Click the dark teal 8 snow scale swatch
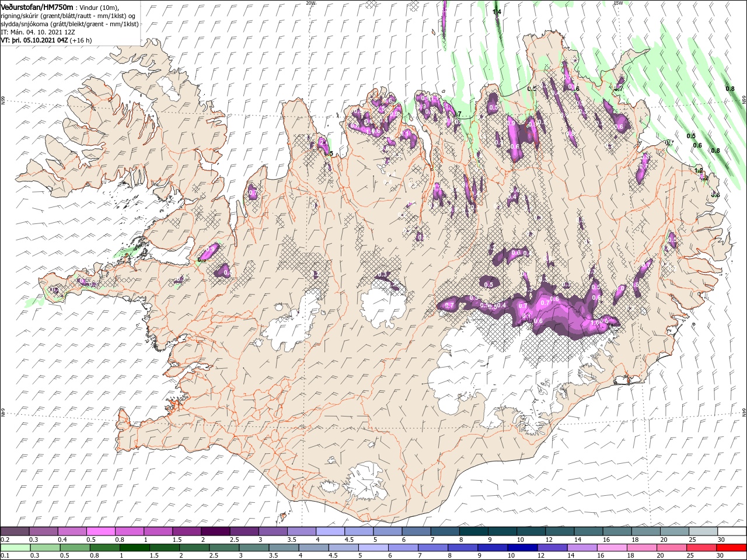The image size is (747, 560). point(473,531)
